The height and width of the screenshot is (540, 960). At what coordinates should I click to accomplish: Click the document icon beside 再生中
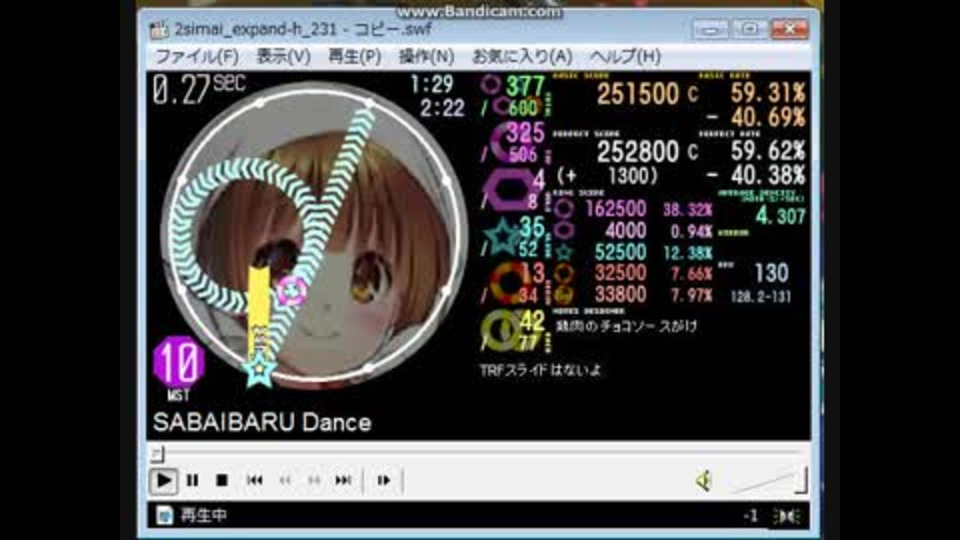pyautogui.click(x=164, y=516)
